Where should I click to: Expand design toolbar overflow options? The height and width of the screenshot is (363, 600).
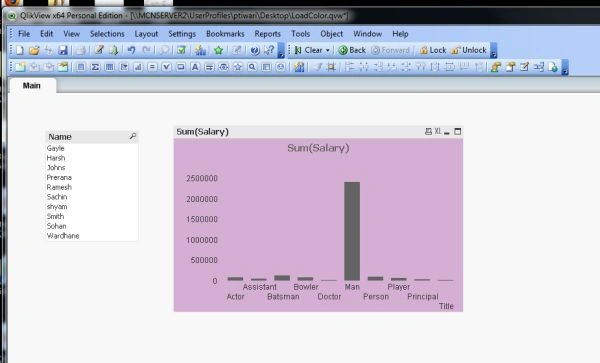tap(565, 68)
